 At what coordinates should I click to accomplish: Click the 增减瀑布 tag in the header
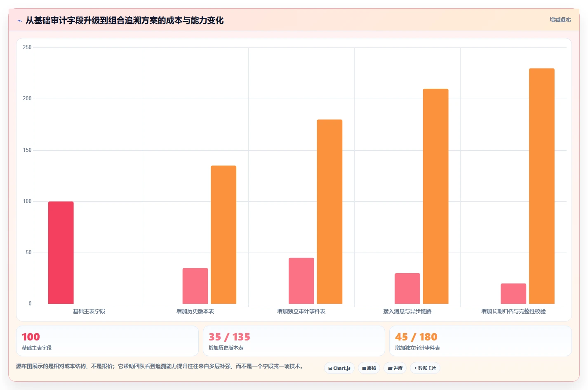coord(560,20)
